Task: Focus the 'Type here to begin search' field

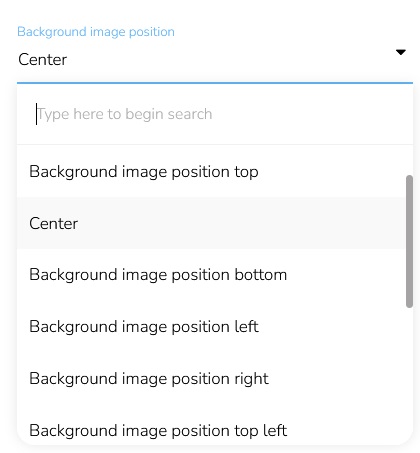Action: 215,114
